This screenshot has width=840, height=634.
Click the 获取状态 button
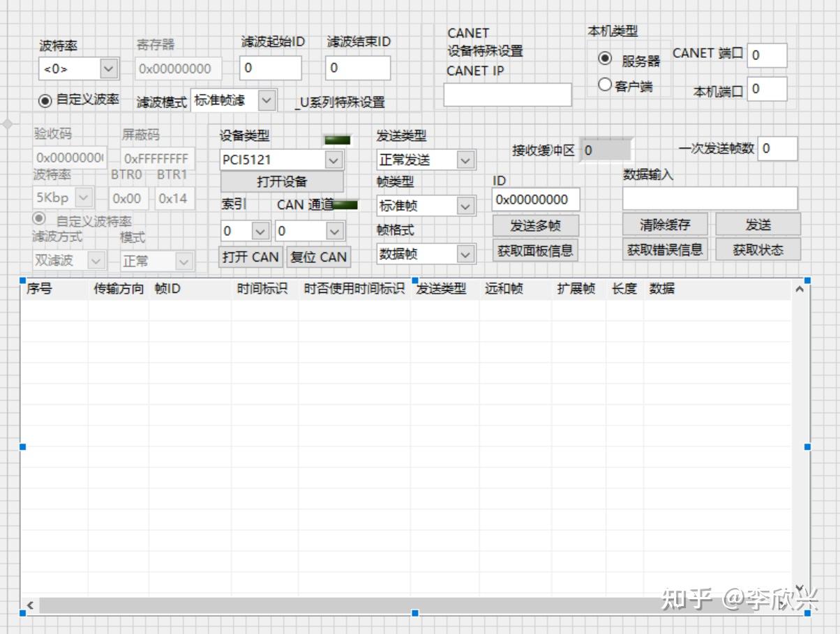click(x=758, y=249)
